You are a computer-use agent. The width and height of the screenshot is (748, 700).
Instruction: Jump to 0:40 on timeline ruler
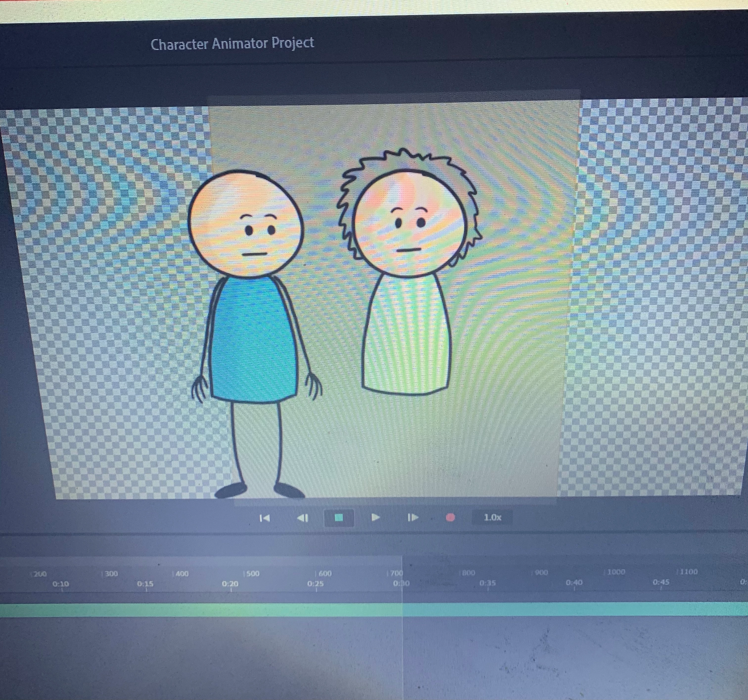pyautogui.click(x=574, y=583)
